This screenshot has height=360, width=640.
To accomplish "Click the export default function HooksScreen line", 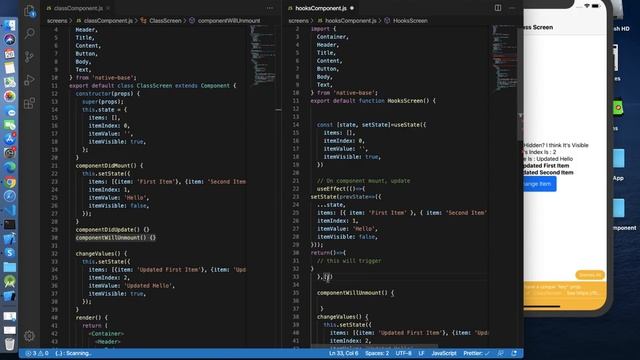I will (373, 101).
